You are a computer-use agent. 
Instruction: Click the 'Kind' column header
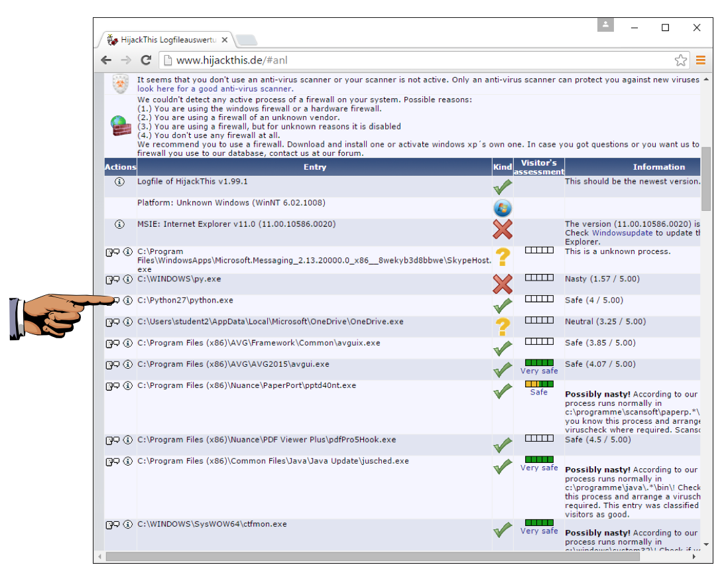(503, 166)
